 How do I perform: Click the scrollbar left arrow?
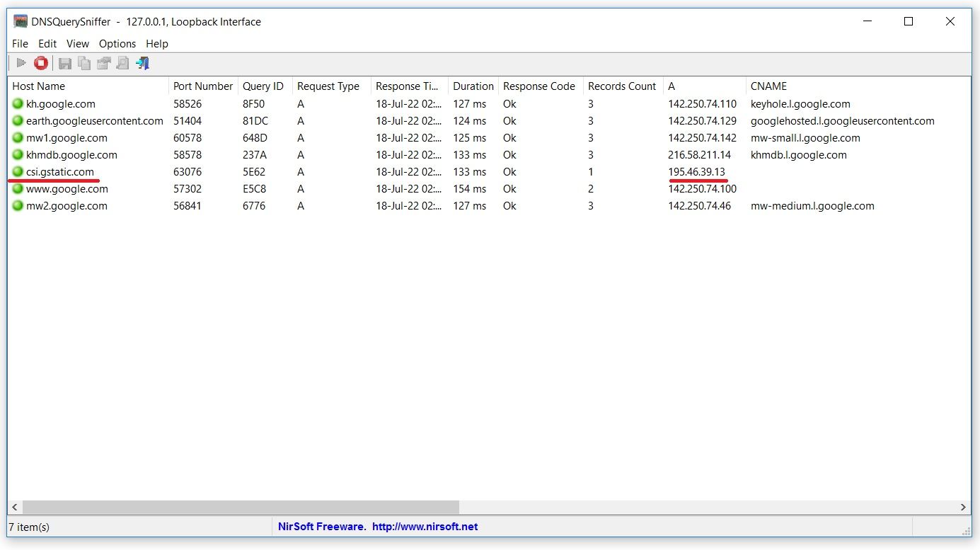[x=14, y=507]
